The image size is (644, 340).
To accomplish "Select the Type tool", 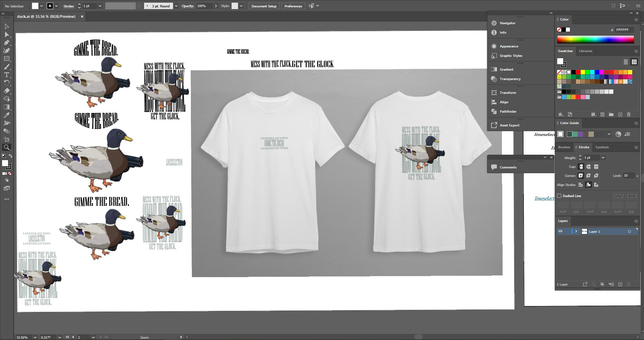I will (x=6, y=75).
